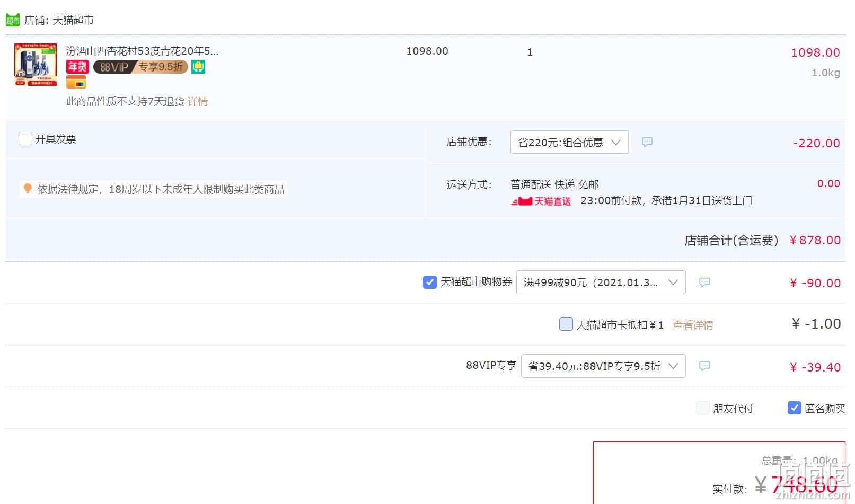Image resolution: width=855 pixels, height=504 pixels.
Task: Enable the 开具发票 checkbox
Action: tap(25, 139)
